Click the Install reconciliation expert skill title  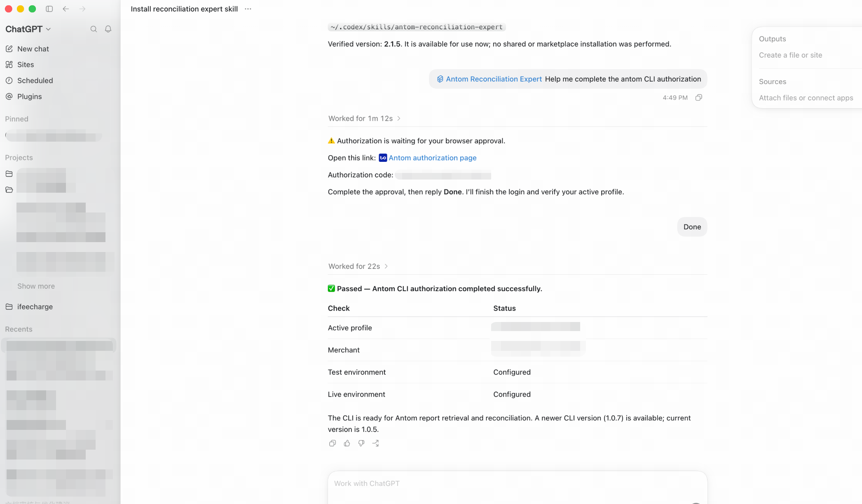(x=184, y=9)
